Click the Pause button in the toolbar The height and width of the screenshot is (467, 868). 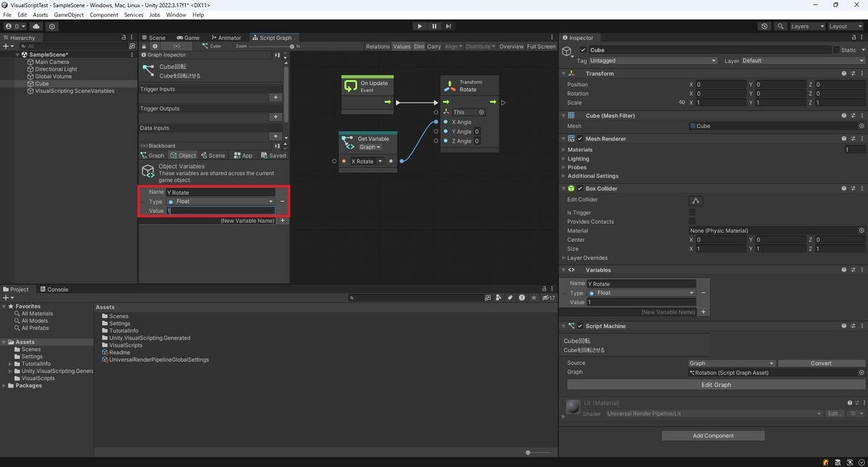(434, 26)
